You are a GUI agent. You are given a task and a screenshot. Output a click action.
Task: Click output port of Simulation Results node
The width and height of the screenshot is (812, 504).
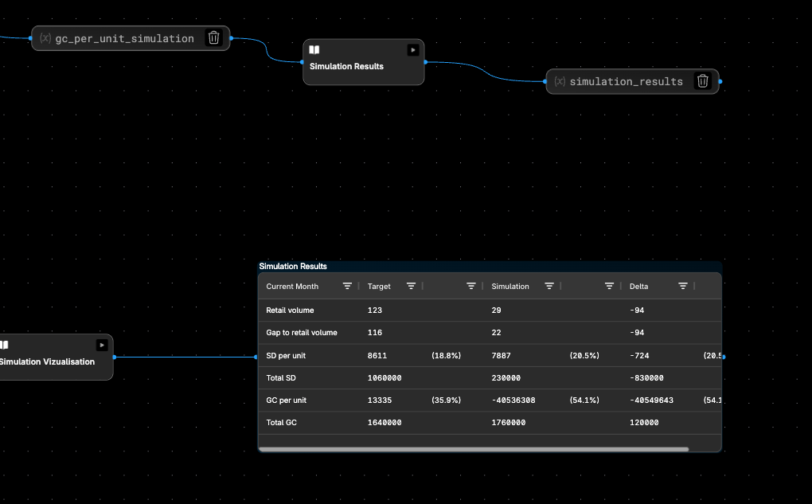[425, 62]
